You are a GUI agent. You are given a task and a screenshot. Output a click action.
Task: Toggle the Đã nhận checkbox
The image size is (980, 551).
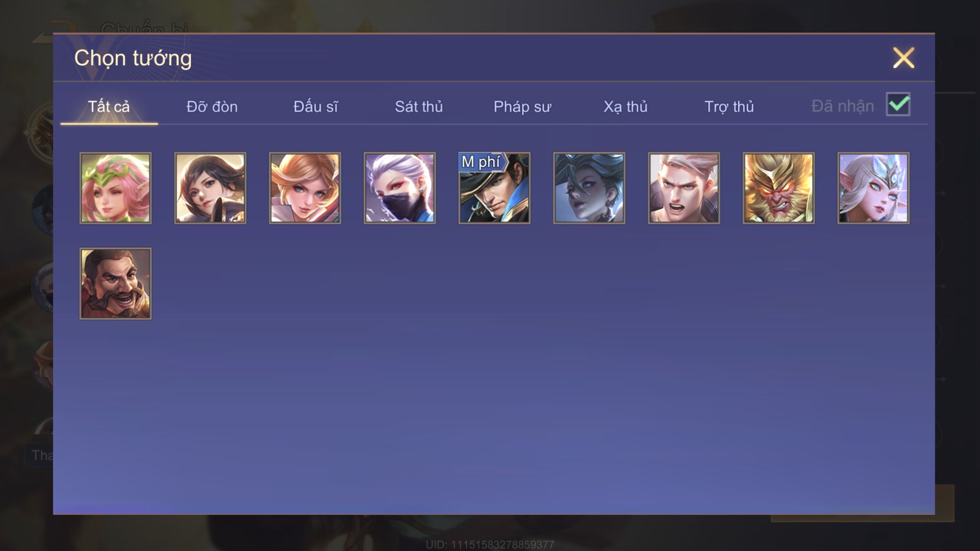tap(898, 104)
